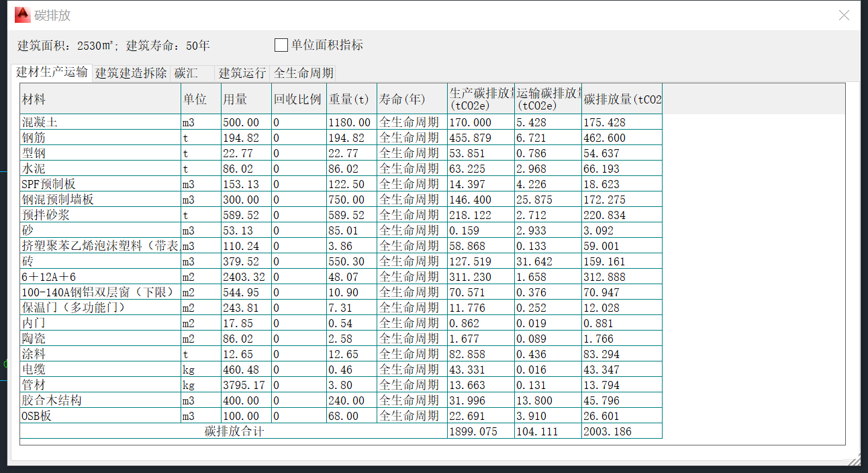The image size is (868, 473).
Task: Show the 全生命周期 tab
Action: (x=303, y=73)
